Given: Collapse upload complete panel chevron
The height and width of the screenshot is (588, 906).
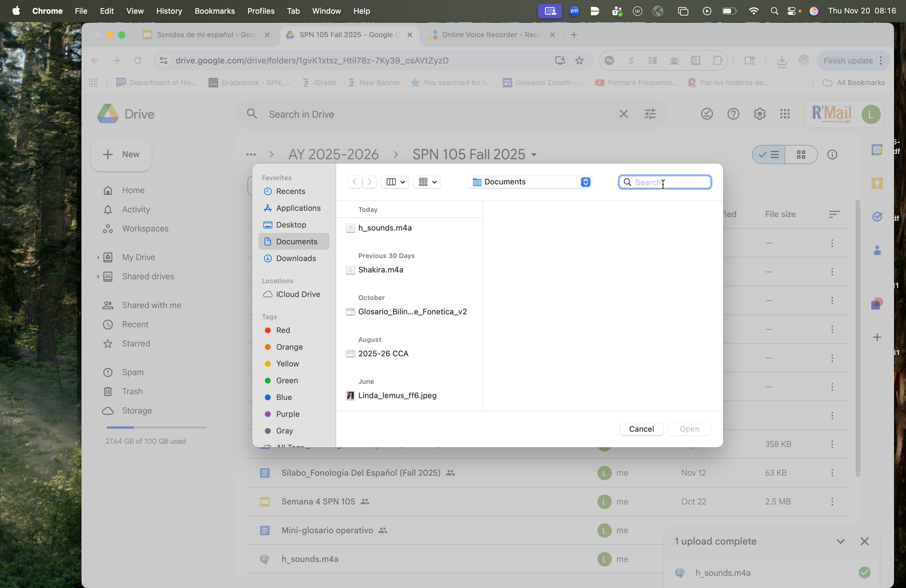Looking at the screenshot, I should [840, 541].
